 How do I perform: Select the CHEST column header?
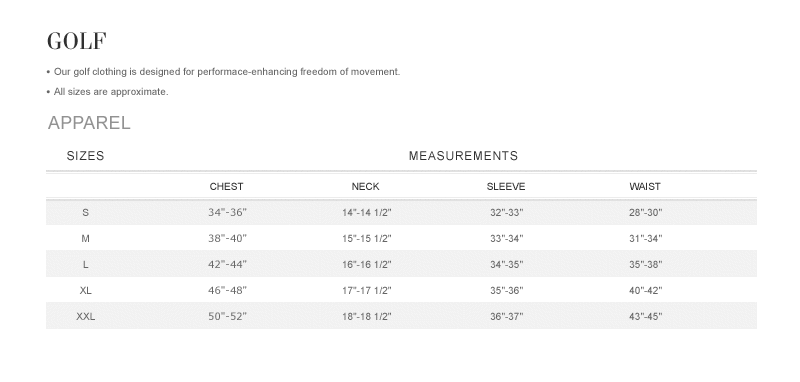(x=227, y=187)
